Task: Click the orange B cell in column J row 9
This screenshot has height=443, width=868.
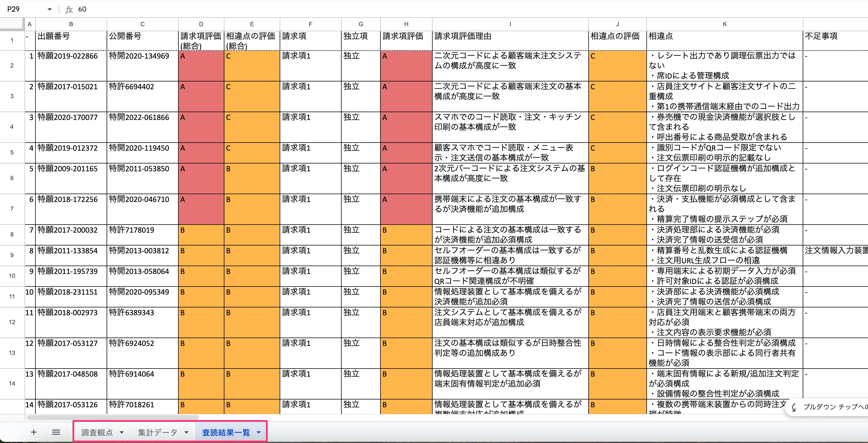Action: click(617, 255)
